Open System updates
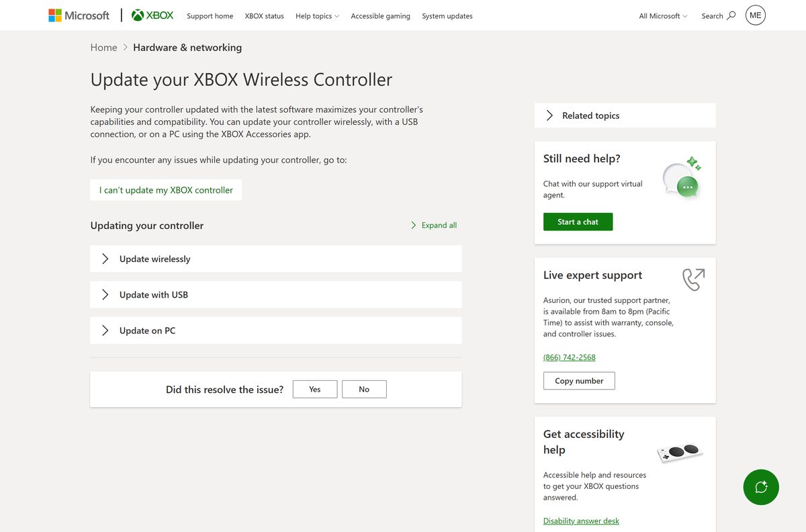 (x=447, y=16)
